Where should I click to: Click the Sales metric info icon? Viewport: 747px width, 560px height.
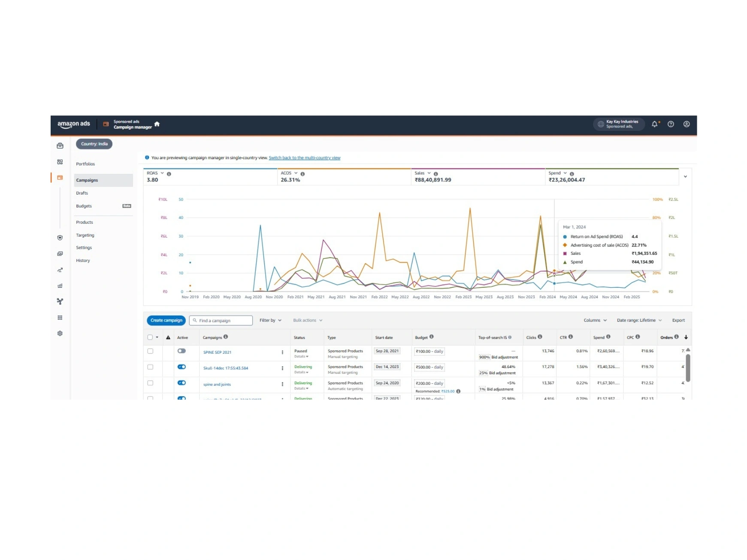point(436,174)
